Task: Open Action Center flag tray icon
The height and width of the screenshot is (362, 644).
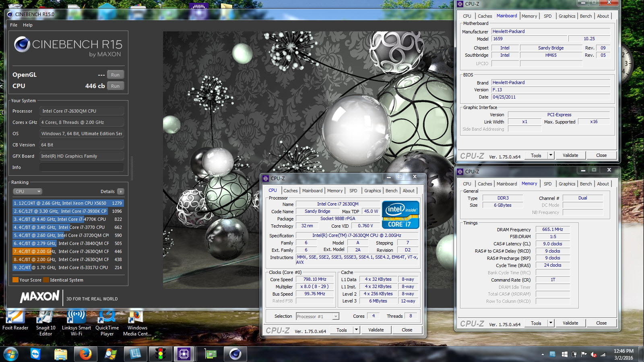Action: point(584,354)
